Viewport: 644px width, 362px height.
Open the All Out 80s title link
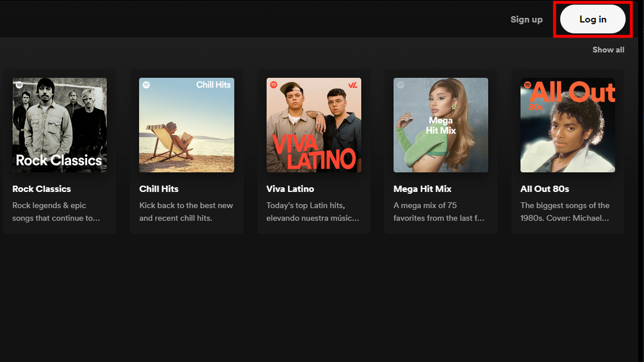click(545, 189)
